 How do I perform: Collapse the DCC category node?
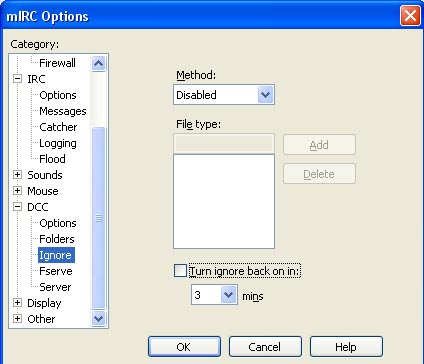[17, 207]
